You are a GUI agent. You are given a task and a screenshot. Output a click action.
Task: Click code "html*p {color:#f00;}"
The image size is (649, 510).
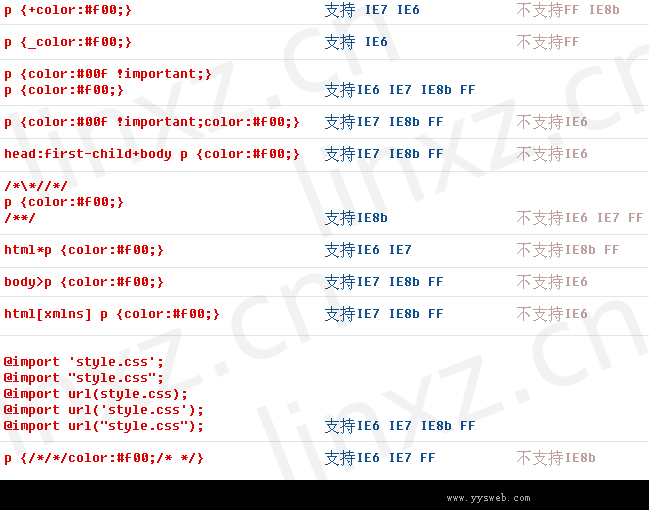(x=84, y=250)
